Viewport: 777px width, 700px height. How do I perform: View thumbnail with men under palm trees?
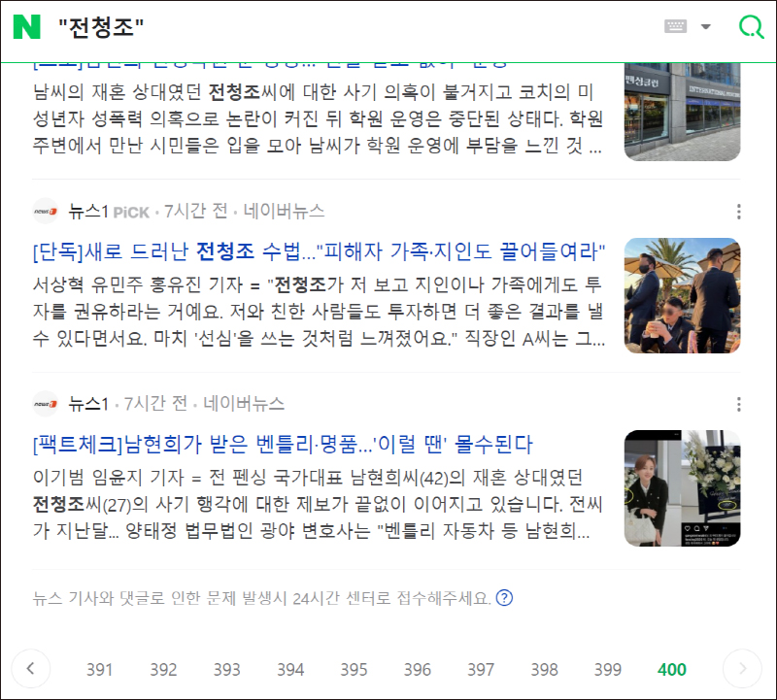[683, 295]
